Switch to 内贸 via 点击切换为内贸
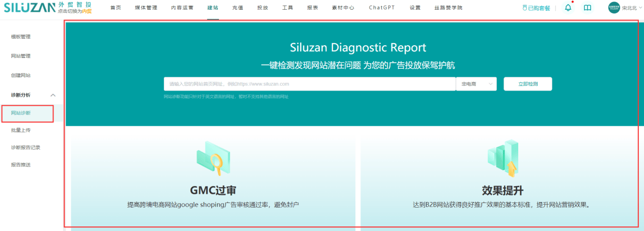The width and height of the screenshot is (644, 231). coord(75,11)
